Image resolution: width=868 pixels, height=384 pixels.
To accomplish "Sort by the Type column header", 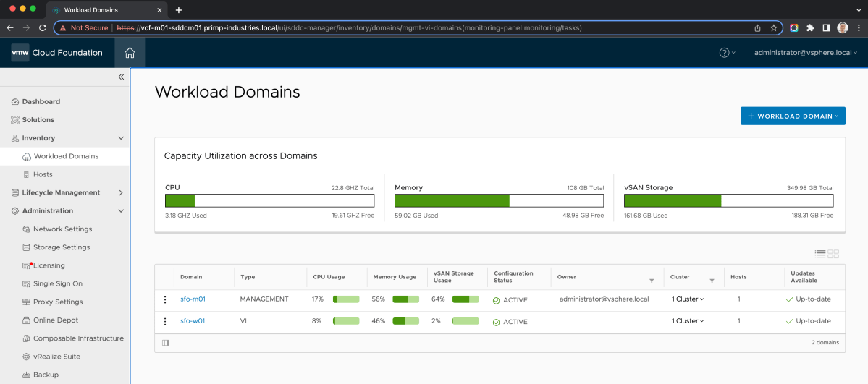I will pyautogui.click(x=247, y=277).
